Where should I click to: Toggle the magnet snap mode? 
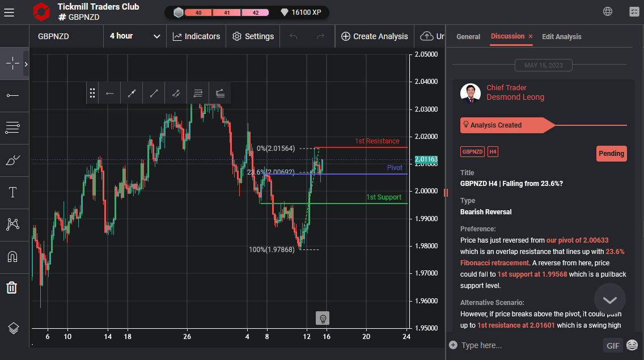[12, 256]
